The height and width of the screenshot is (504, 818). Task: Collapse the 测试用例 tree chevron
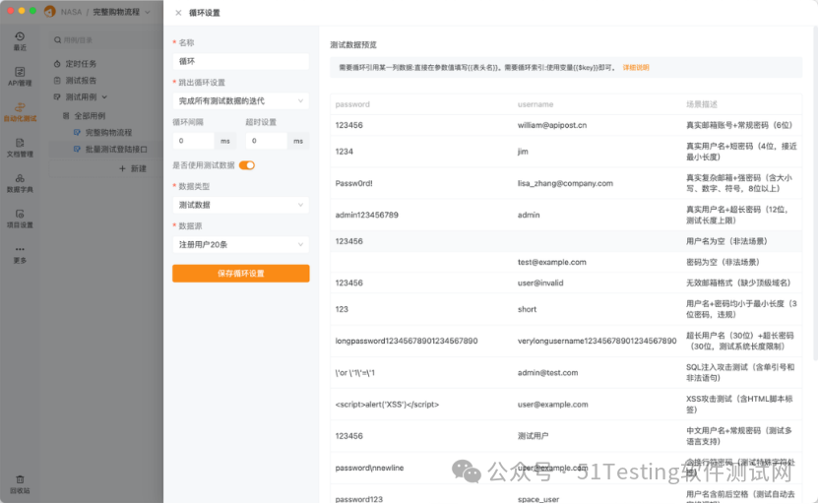pyautogui.click(x=104, y=97)
